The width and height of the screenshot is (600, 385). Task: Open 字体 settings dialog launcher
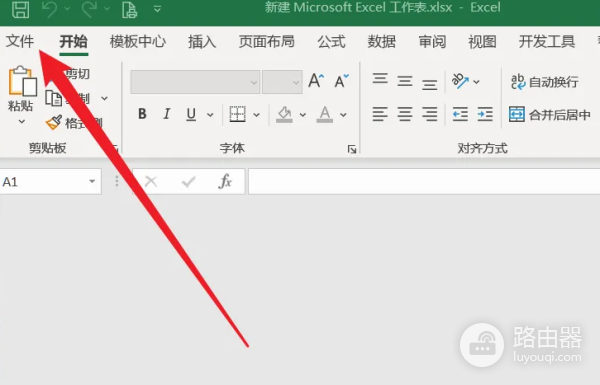[x=352, y=149]
